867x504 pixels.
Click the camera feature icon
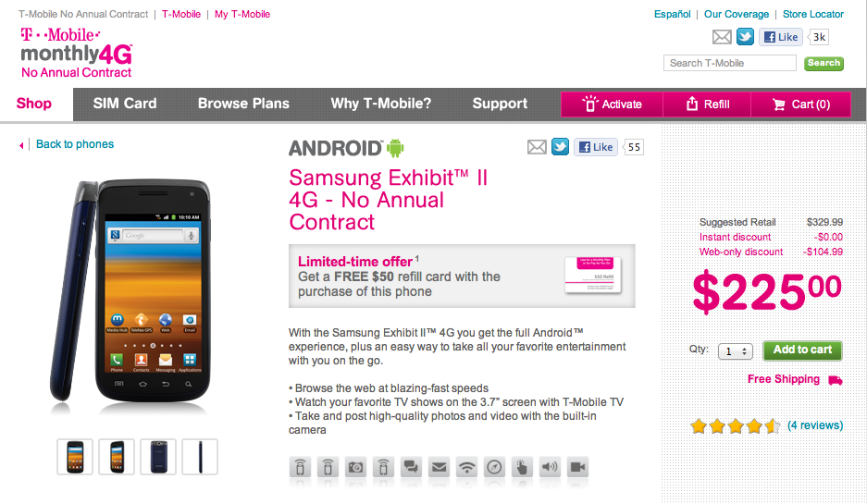pyautogui.click(x=355, y=468)
